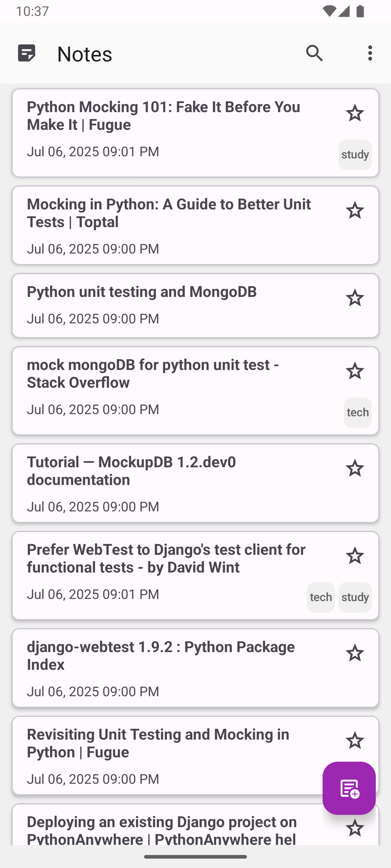Image resolution: width=391 pixels, height=868 pixels.
Task: Star the django-webtest 1.9.2 note
Action: click(355, 653)
